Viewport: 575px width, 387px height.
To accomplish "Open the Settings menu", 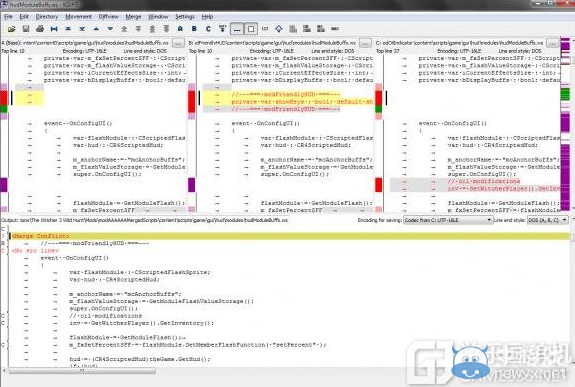I will [x=185, y=17].
